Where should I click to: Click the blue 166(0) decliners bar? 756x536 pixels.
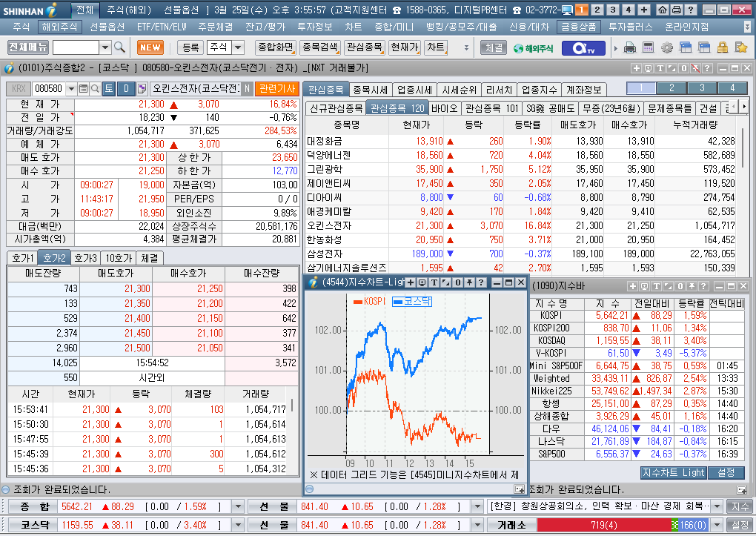[x=693, y=525]
